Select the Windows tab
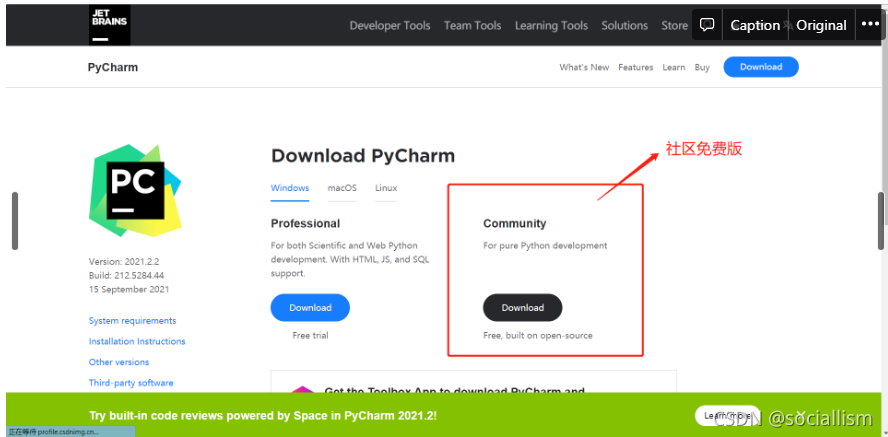 290,188
